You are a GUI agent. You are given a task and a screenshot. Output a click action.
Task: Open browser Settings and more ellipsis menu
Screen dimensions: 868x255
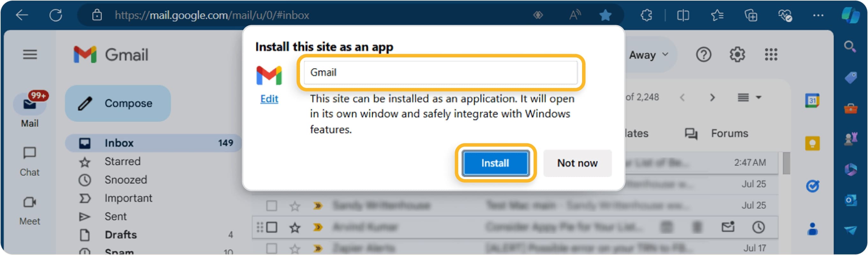(x=818, y=15)
